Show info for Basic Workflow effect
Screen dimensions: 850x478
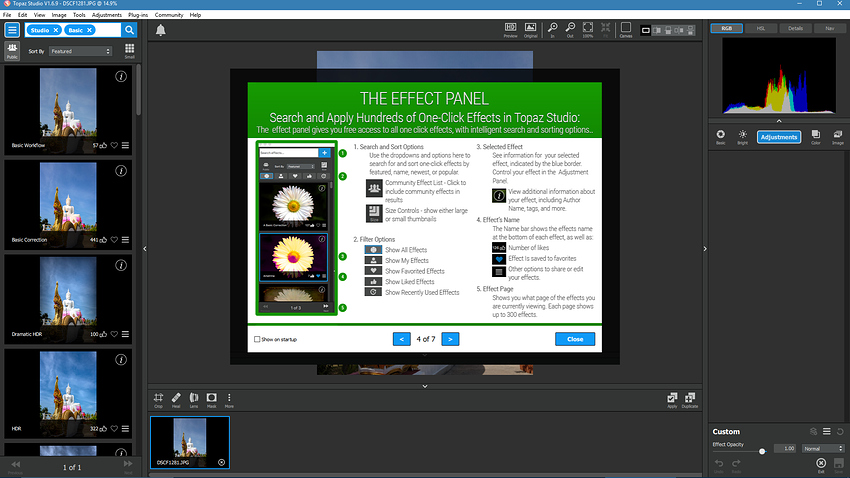(121, 76)
